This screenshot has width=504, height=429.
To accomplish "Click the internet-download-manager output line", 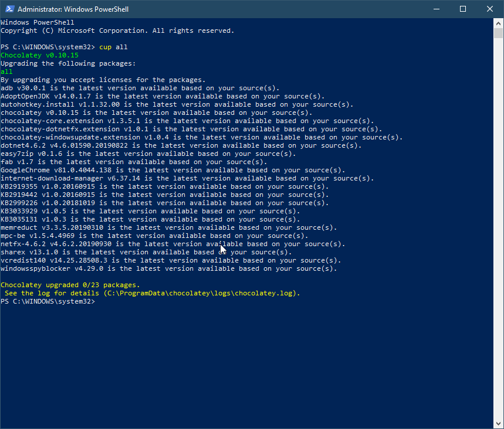I will [x=187, y=178].
